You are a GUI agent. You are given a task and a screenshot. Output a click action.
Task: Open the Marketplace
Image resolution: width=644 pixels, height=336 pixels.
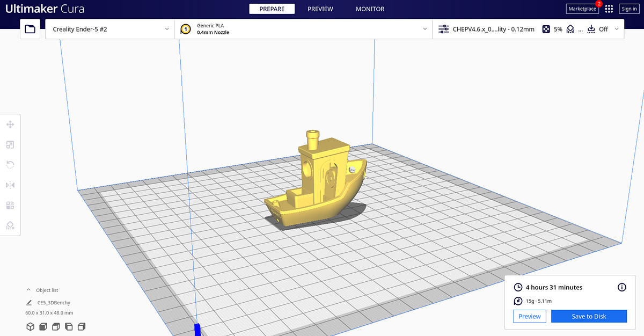[582, 9]
